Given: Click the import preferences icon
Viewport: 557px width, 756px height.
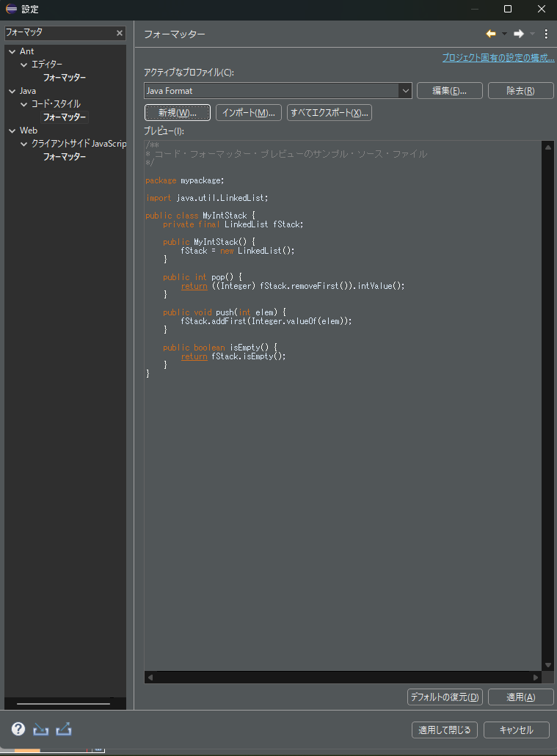Looking at the screenshot, I should pyautogui.click(x=41, y=729).
